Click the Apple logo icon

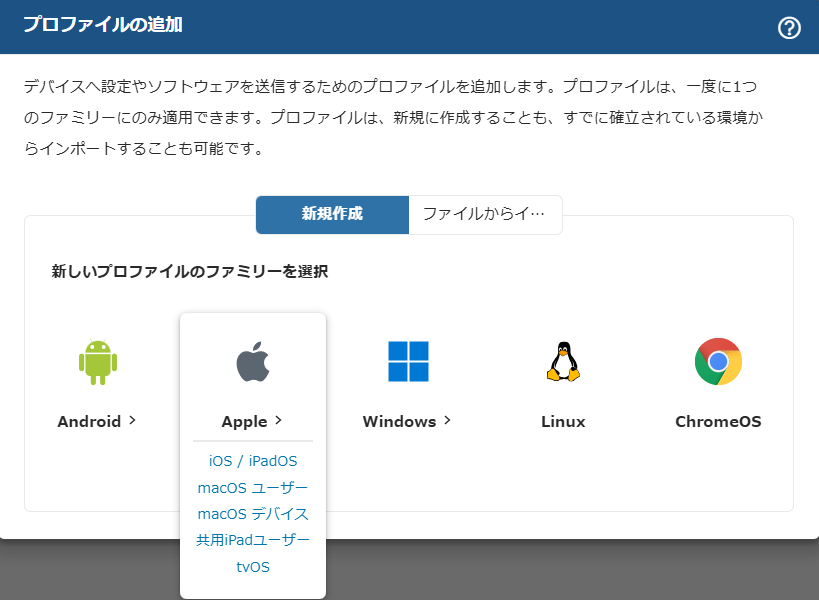tap(253, 362)
